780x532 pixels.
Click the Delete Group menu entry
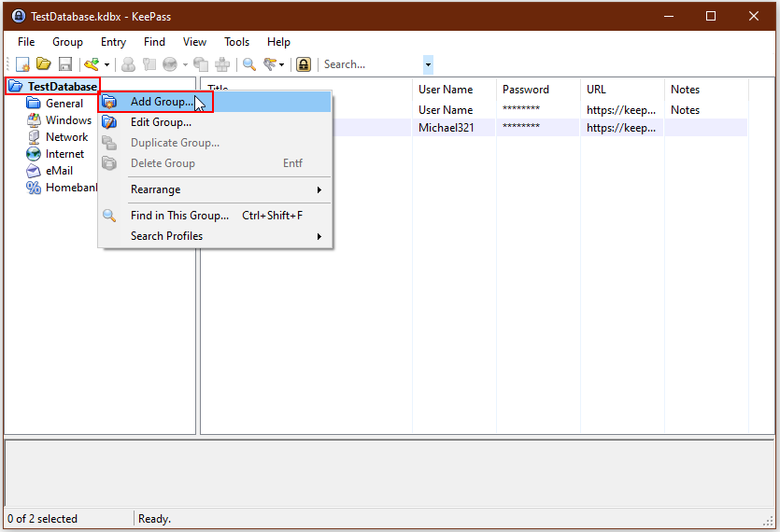point(215,163)
